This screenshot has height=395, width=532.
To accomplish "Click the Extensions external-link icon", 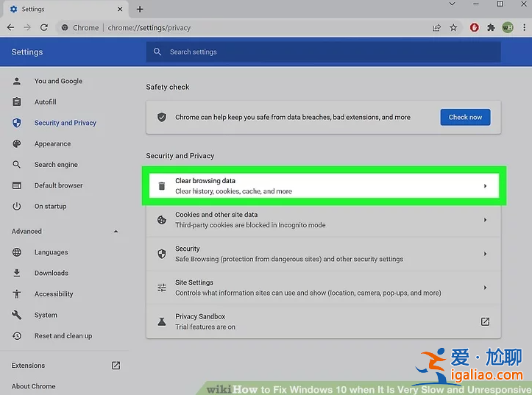I will click(x=116, y=366).
